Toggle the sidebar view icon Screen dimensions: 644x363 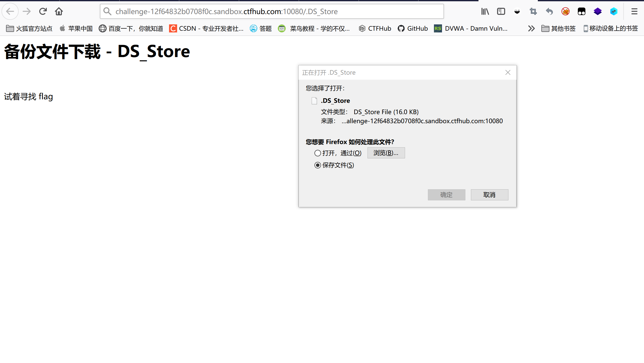tap(501, 11)
